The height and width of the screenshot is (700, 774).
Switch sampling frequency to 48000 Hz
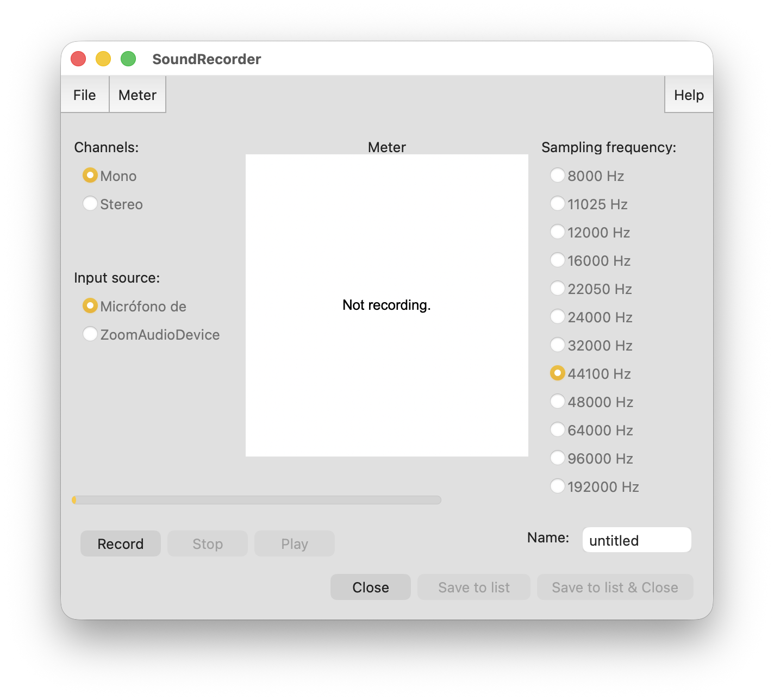click(558, 402)
